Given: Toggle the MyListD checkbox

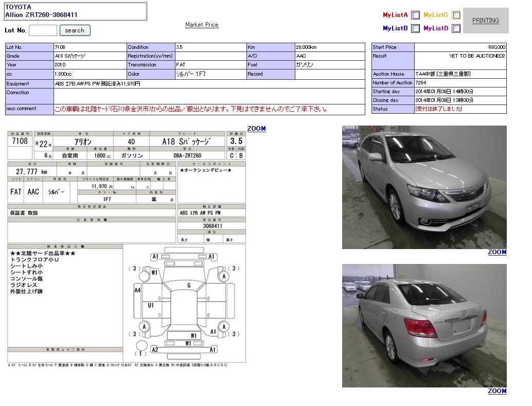Looking at the screenshot, I should click(x=456, y=29).
